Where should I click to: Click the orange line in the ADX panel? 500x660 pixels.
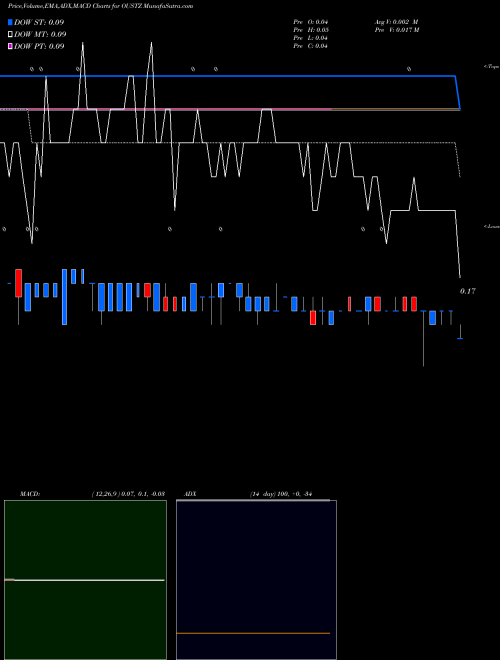coord(253,633)
